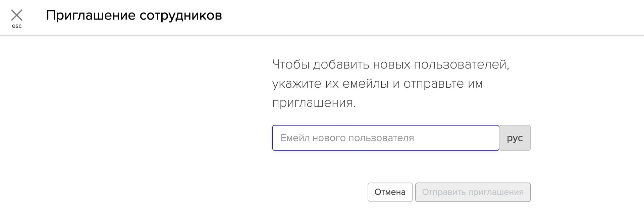Change invitation language via рус selector
The image size is (644, 211).
pyautogui.click(x=515, y=138)
